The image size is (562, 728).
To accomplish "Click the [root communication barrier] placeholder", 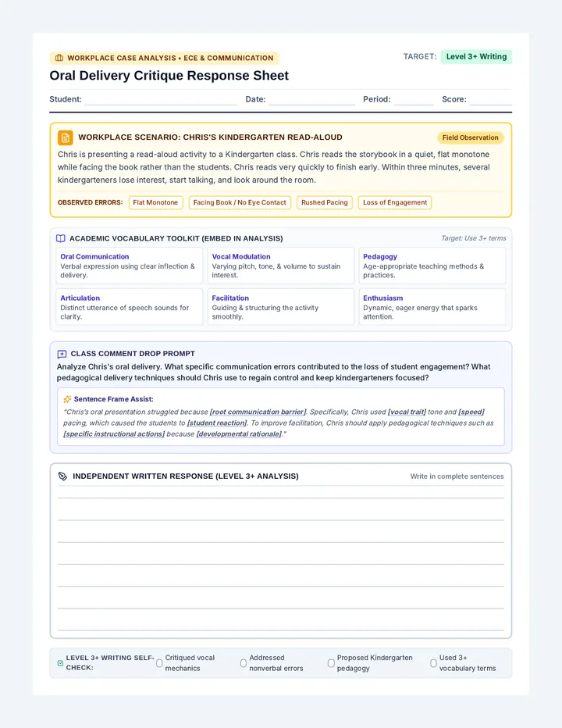I will point(258,412).
